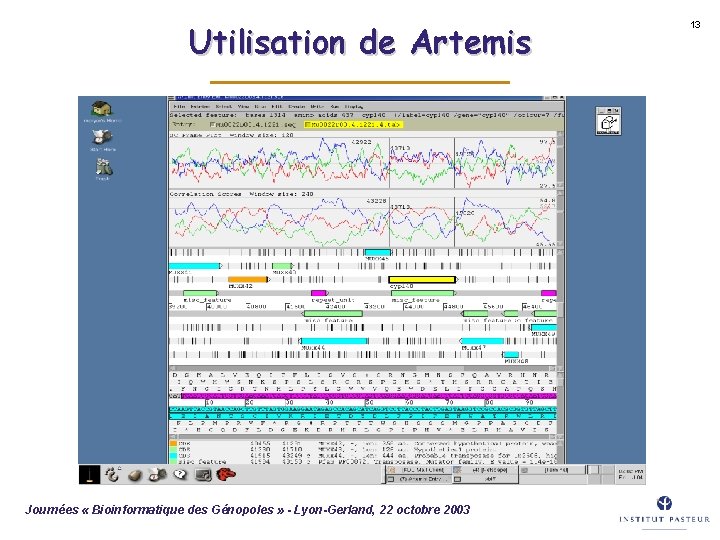720x540 pixels.
Task: Select the CDS transposase row in feature list
Action: (363, 455)
